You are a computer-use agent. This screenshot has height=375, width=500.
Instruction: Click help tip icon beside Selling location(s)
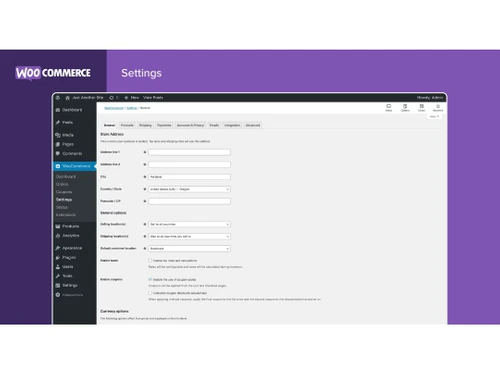pyautogui.click(x=145, y=224)
